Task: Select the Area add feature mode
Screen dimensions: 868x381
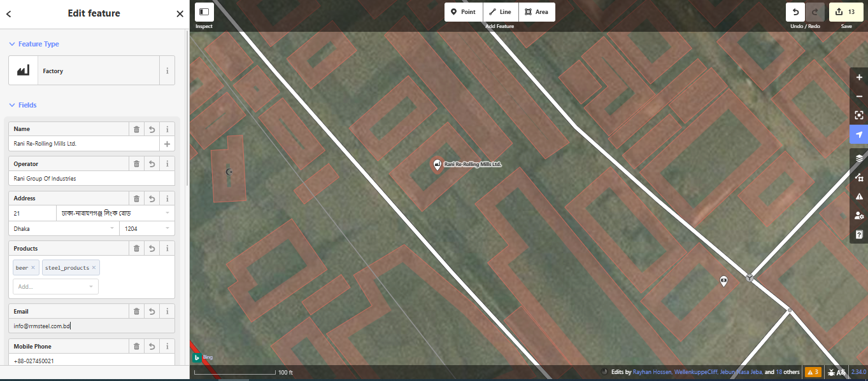Action: [537, 12]
